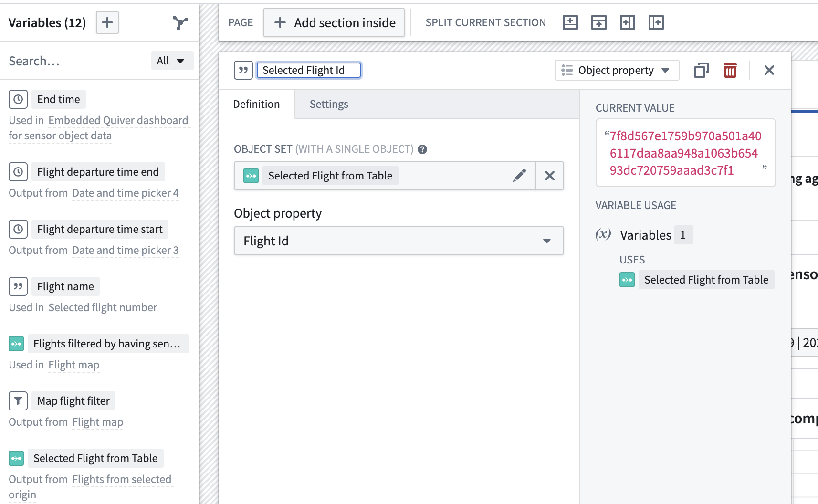The height and width of the screenshot is (504, 818).
Task: Add a new variable with plus icon
Action: [107, 22]
